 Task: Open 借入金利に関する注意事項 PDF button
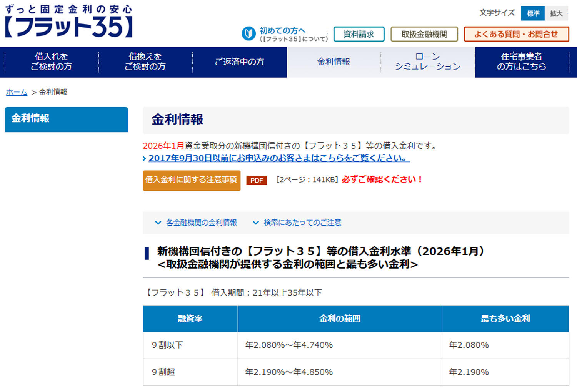[192, 180]
